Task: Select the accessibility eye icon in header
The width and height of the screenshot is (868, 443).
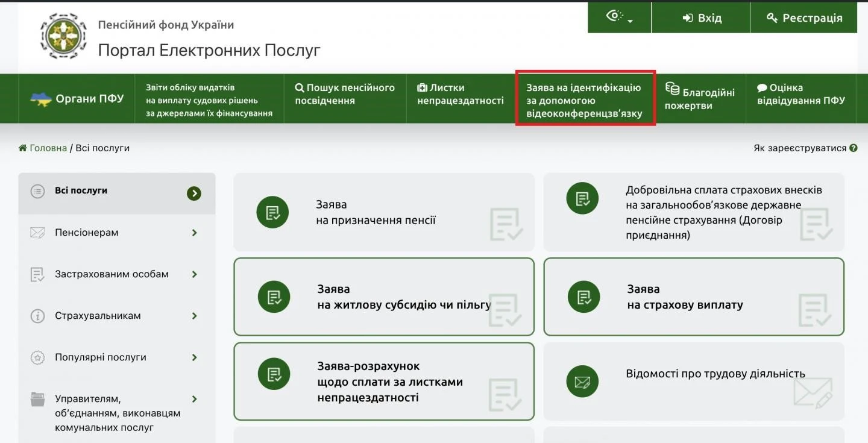Action: tap(615, 17)
